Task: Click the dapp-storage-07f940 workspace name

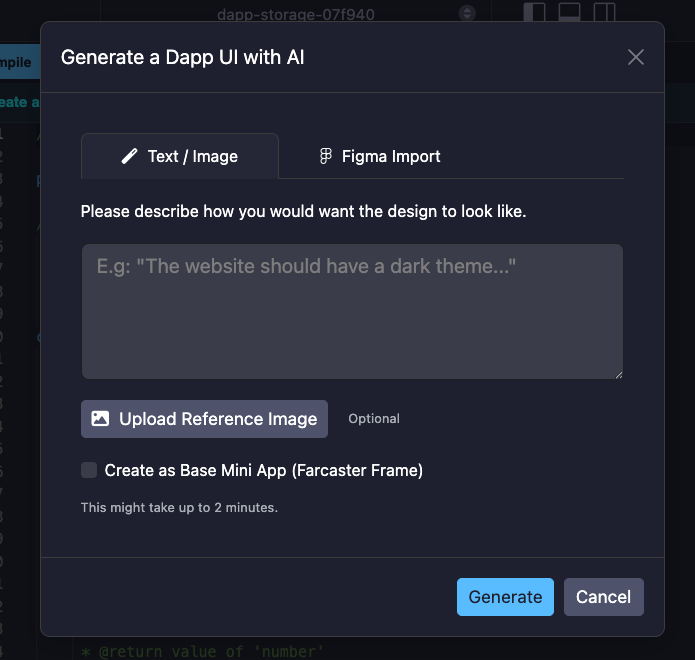Action: (x=296, y=15)
